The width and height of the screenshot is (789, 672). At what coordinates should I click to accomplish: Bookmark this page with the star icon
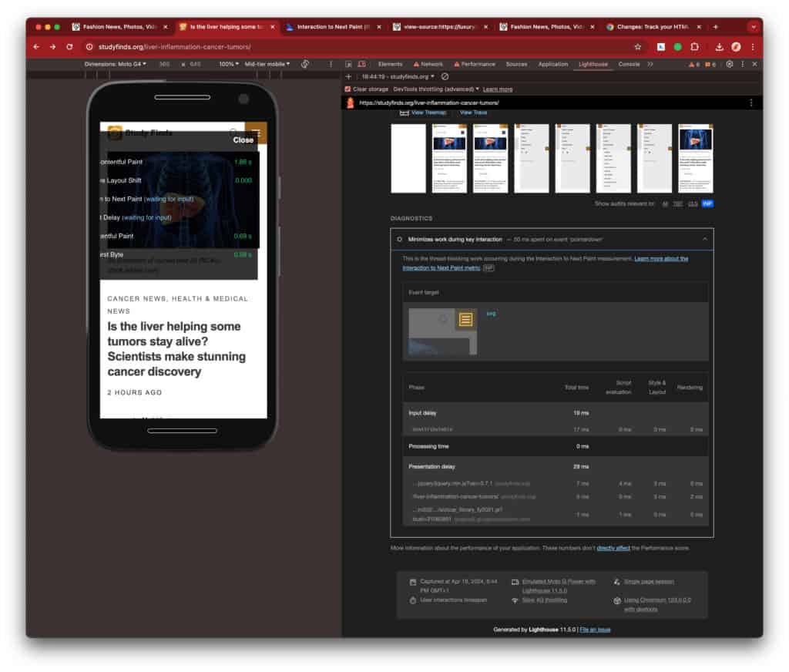click(x=637, y=47)
